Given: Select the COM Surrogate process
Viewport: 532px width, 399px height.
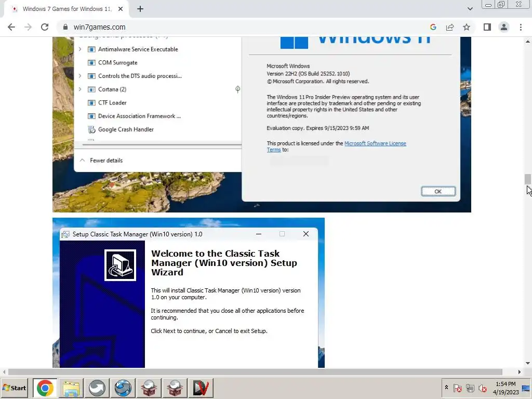Looking at the screenshot, I should pos(118,62).
